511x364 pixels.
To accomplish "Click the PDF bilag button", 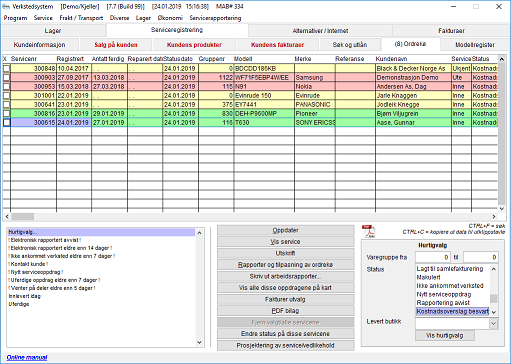I will click(285, 311).
